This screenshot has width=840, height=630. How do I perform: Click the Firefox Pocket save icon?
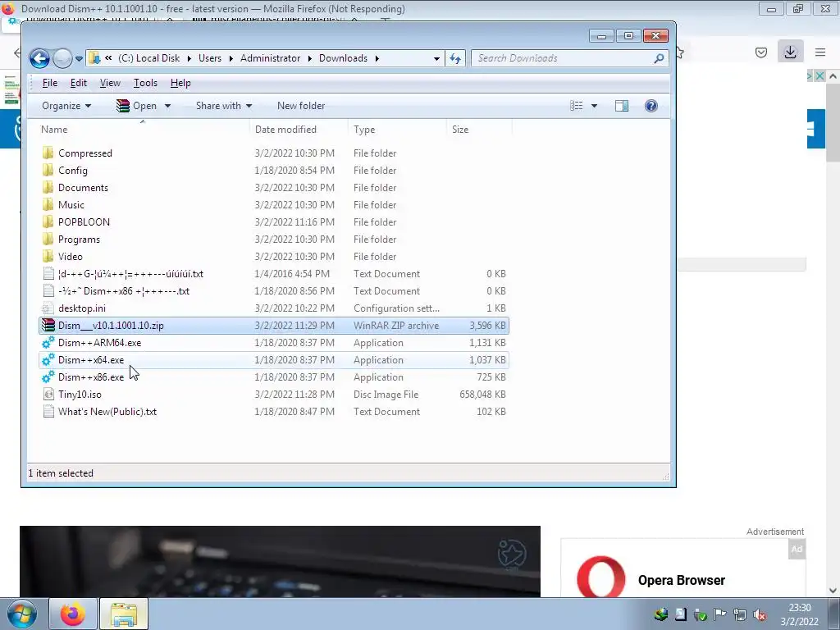point(760,52)
